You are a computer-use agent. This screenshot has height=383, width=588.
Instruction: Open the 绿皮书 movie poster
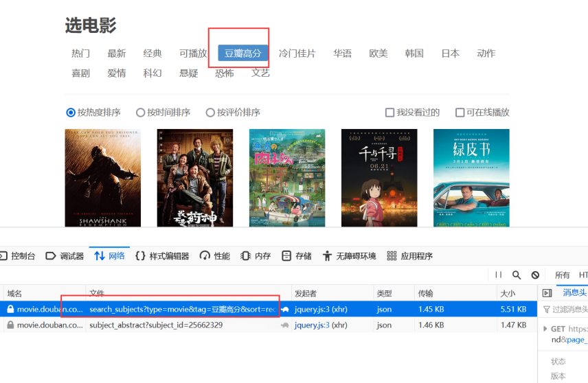[471, 178]
